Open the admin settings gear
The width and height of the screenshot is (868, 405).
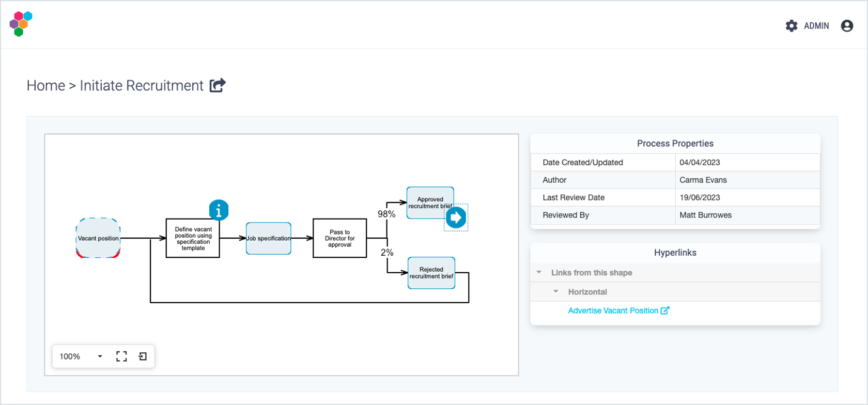click(791, 26)
